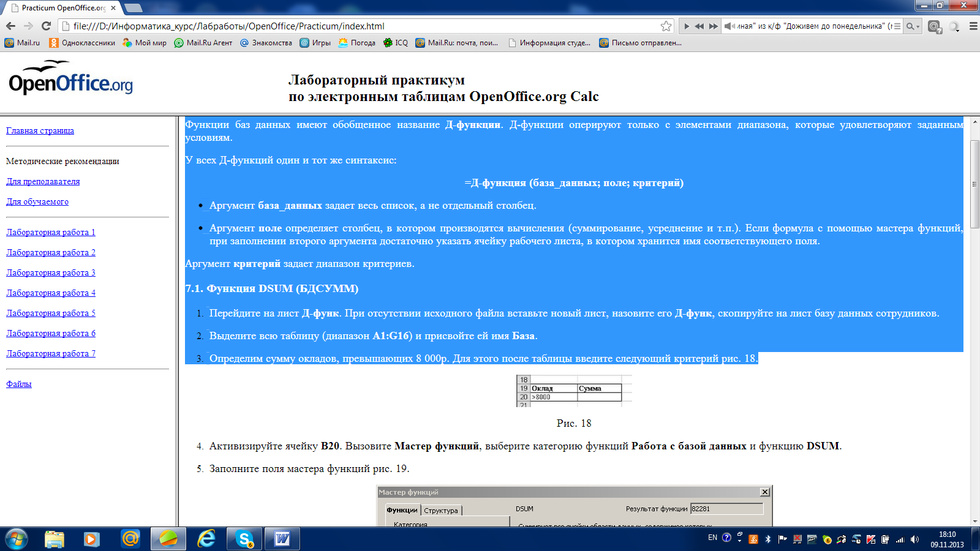The width and height of the screenshot is (980, 551).
Task: Open the Погода bookmark
Action: [x=357, y=43]
